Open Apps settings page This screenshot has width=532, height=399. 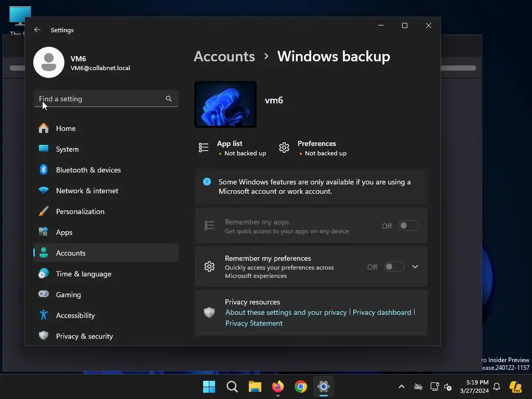coord(106,232)
